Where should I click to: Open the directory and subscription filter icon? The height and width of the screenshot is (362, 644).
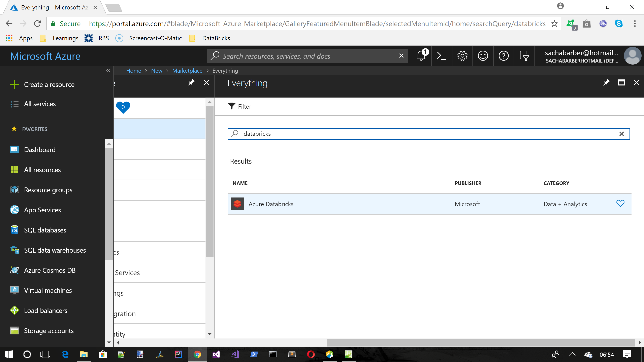click(x=524, y=56)
